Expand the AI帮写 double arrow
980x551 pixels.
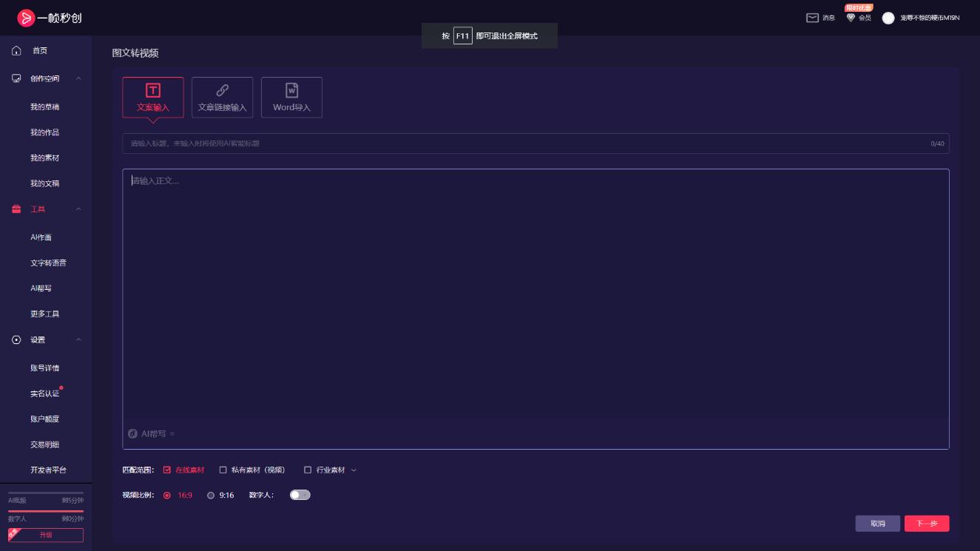tap(172, 434)
